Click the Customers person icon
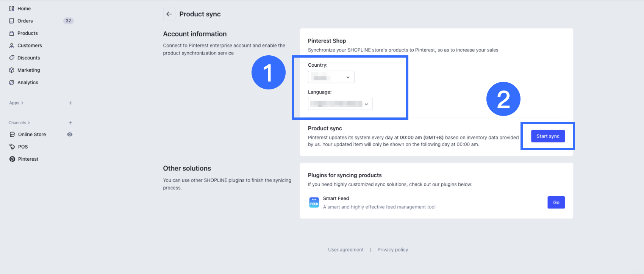The image size is (644, 274). pos(12,45)
